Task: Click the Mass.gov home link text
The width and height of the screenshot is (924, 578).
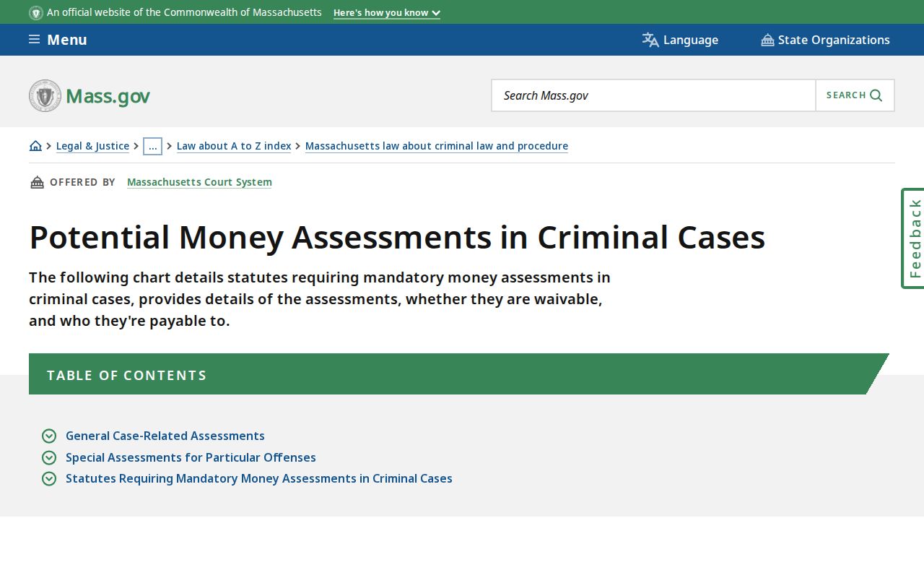Action: [x=108, y=96]
